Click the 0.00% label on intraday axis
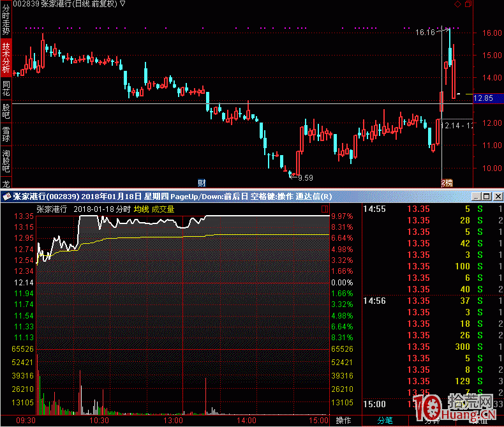 point(342,283)
